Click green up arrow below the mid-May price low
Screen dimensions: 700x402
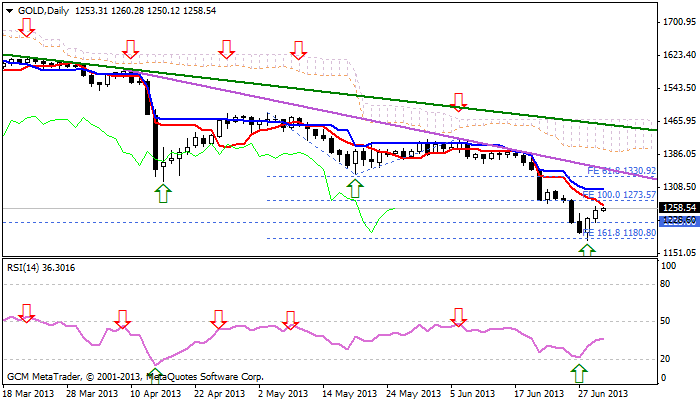pos(355,187)
